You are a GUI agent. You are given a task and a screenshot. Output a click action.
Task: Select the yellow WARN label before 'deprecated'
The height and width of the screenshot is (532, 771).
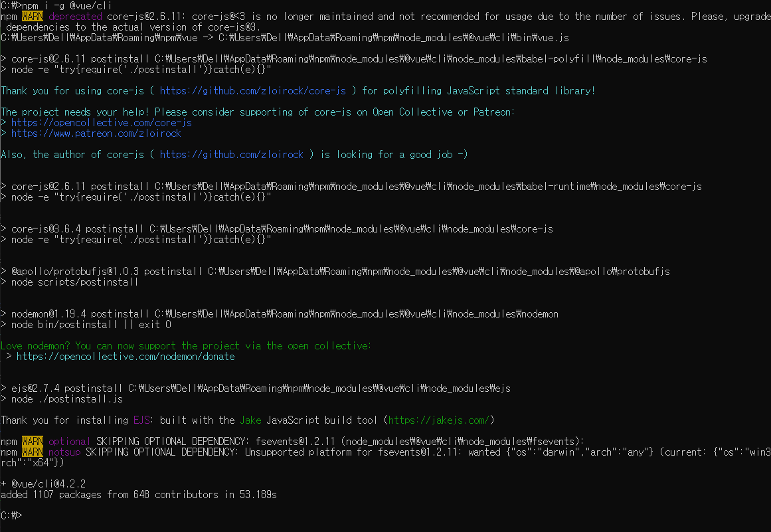(33, 16)
